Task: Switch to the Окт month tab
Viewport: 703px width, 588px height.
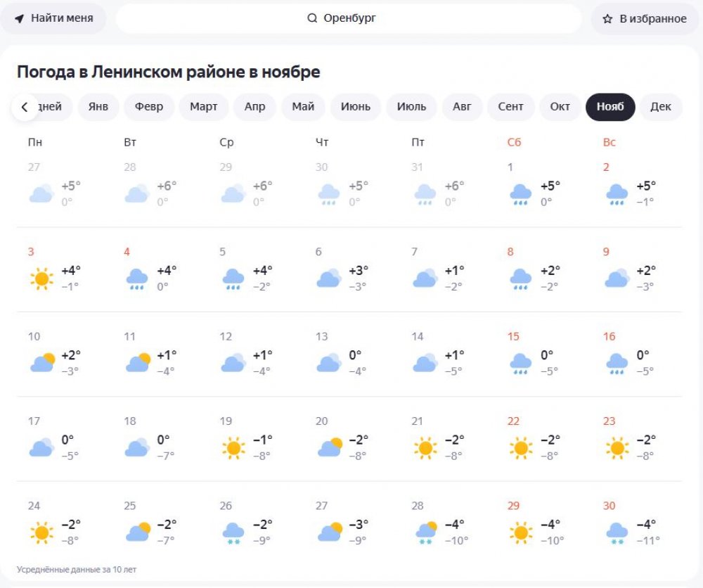Action: 560,107
